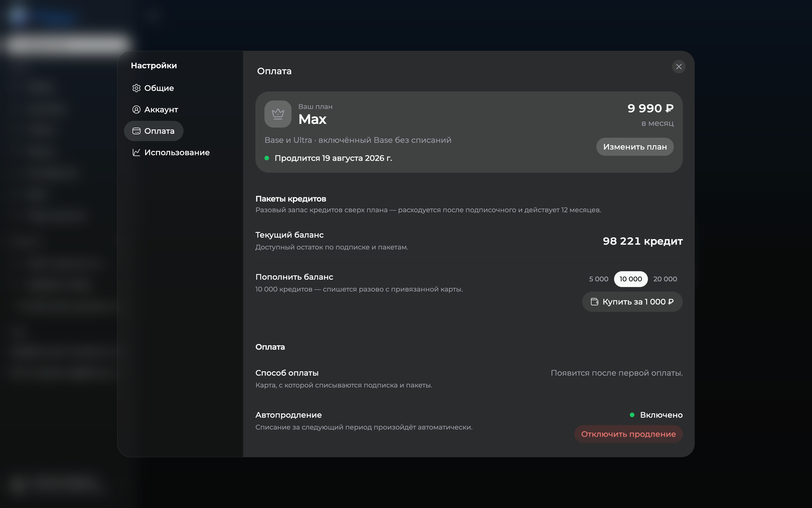Click the 10 000 кредитов one-time charge description
The width and height of the screenshot is (812, 508).
click(x=359, y=289)
